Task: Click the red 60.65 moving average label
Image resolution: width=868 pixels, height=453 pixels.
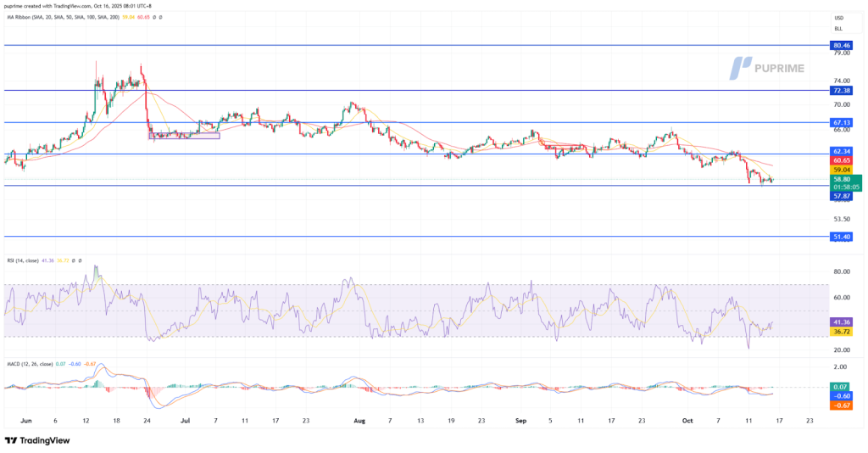Action: [844, 160]
